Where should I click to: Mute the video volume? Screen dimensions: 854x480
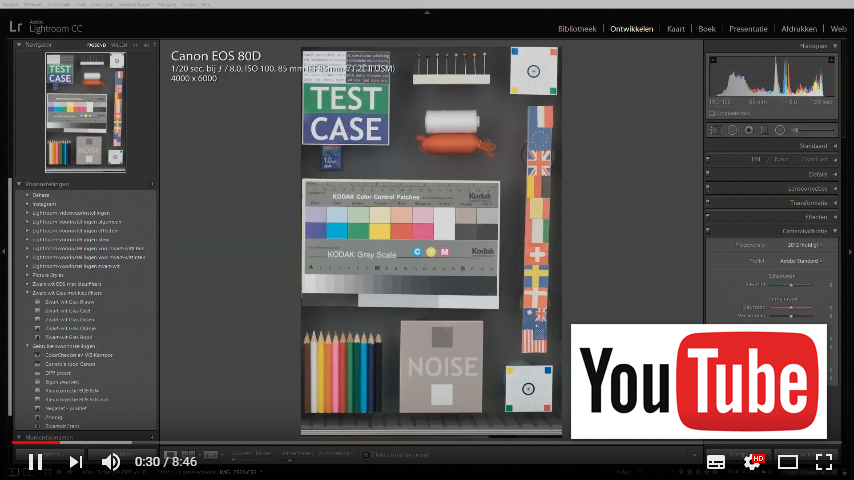click(111, 462)
